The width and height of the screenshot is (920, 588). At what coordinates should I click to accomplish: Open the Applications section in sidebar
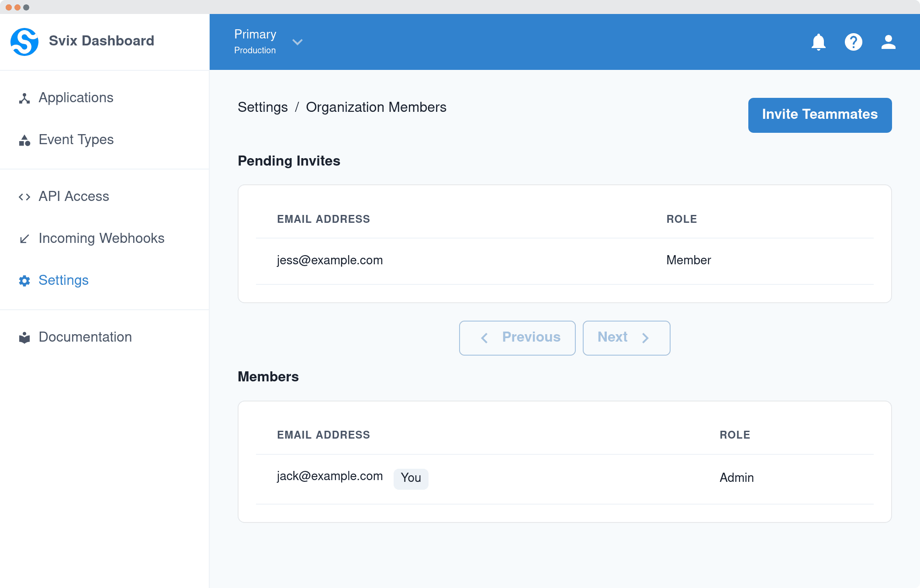tap(76, 97)
